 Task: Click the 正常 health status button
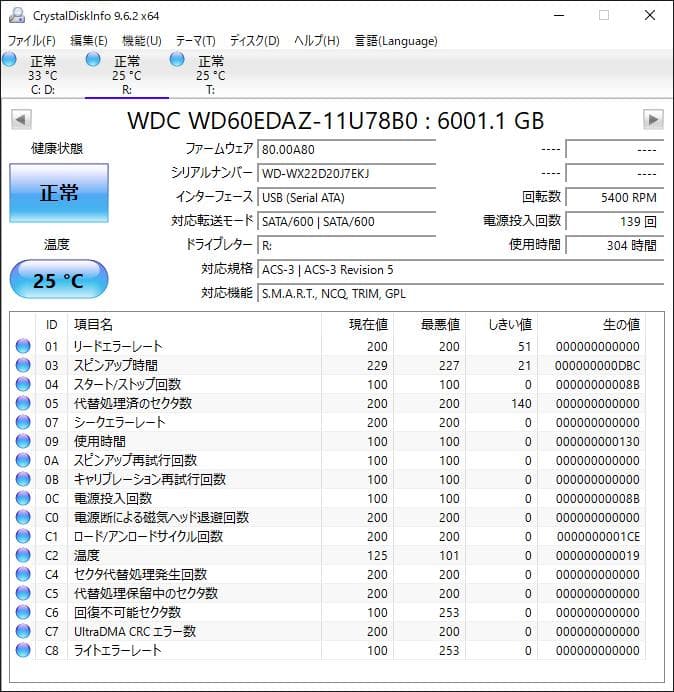(59, 193)
